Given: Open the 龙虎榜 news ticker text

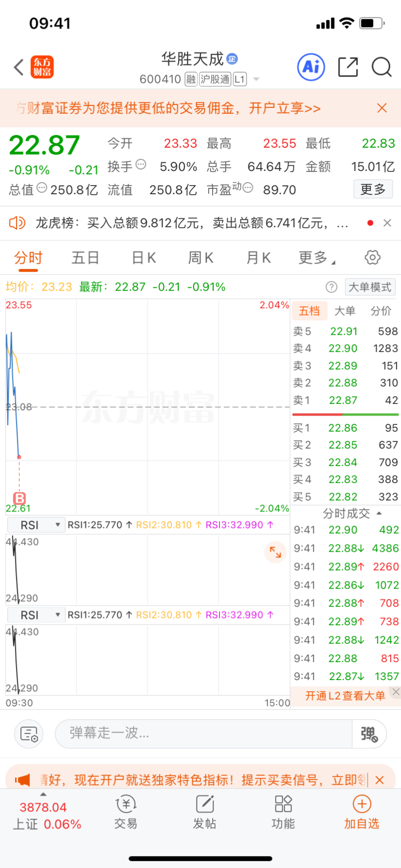Looking at the screenshot, I should [x=192, y=223].
